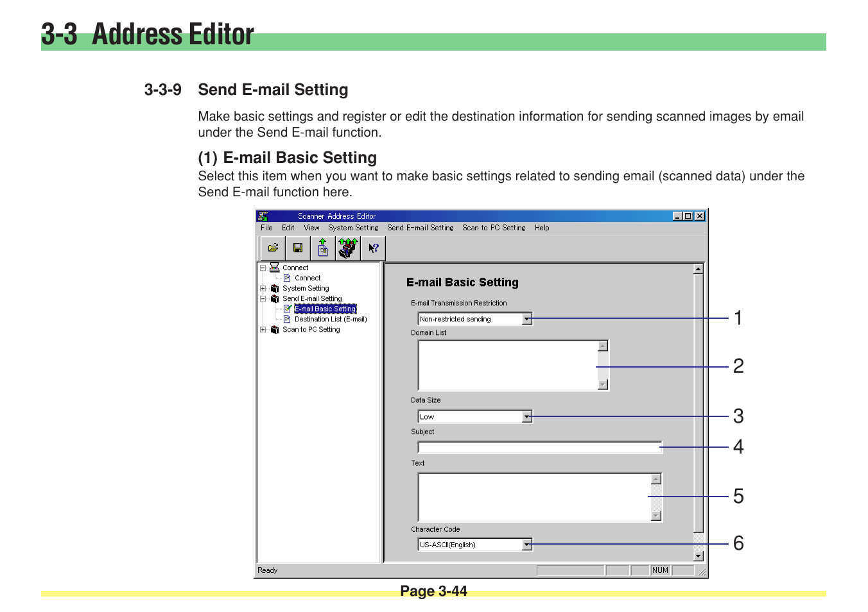Screen dimensions: 868x612
Task: Click main panel vertical scrollbar thumb
Action: click(x=699, y=404)
